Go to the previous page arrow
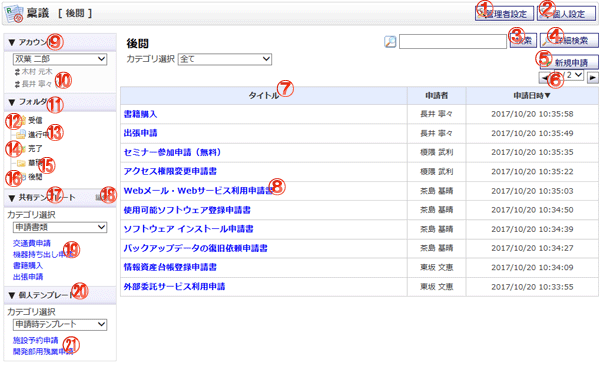Viewport: 600px width, 366px height. pyautogui.click(x=544, y=78)
